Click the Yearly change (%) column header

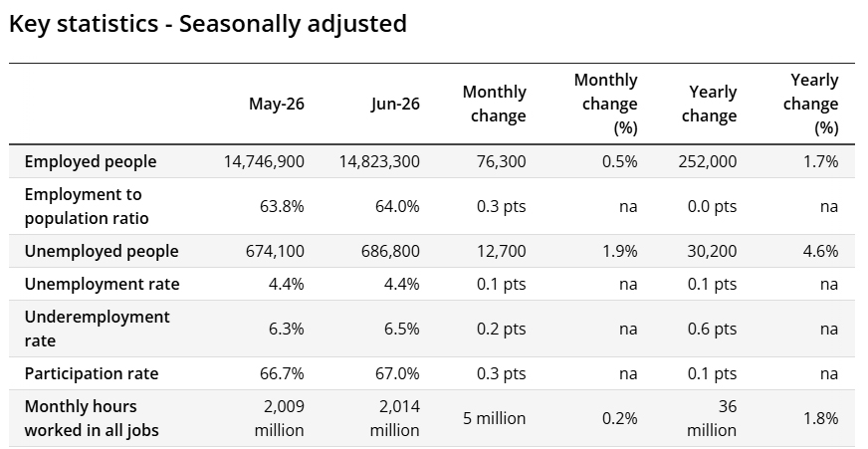[x=810, y=104]
